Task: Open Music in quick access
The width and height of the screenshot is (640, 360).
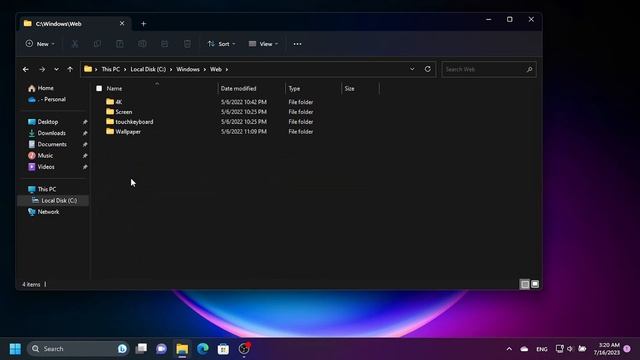Action: click(40, 156)
